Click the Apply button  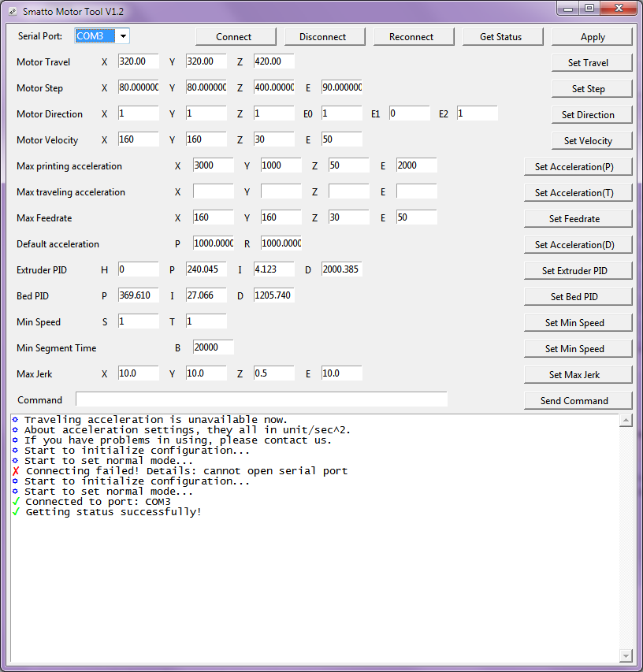592,37
